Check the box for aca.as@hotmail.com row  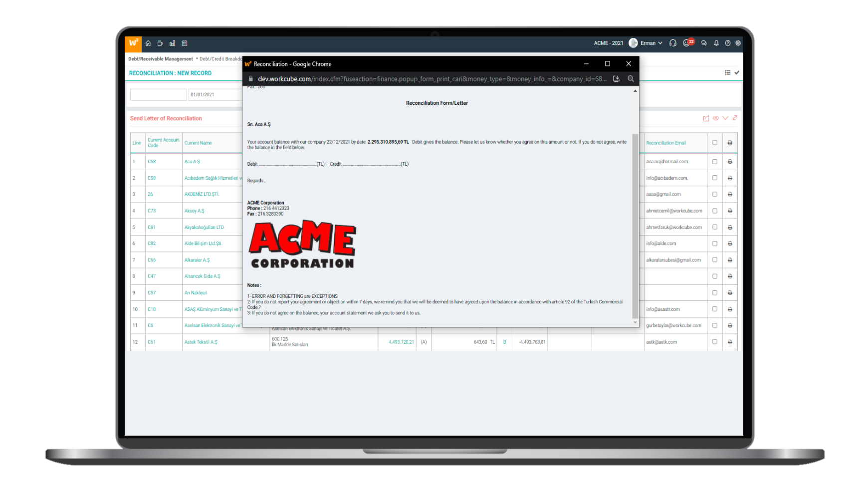point(715,162)
